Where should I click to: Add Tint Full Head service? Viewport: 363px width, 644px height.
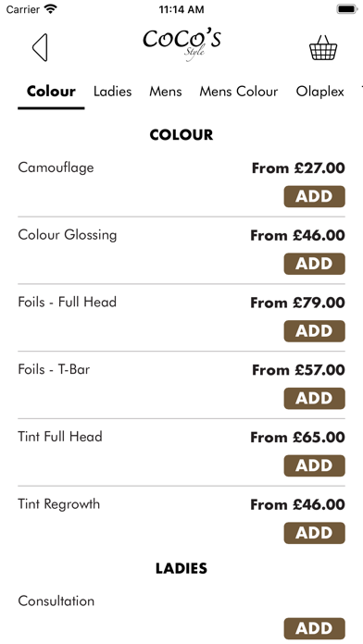pos(315,465)
